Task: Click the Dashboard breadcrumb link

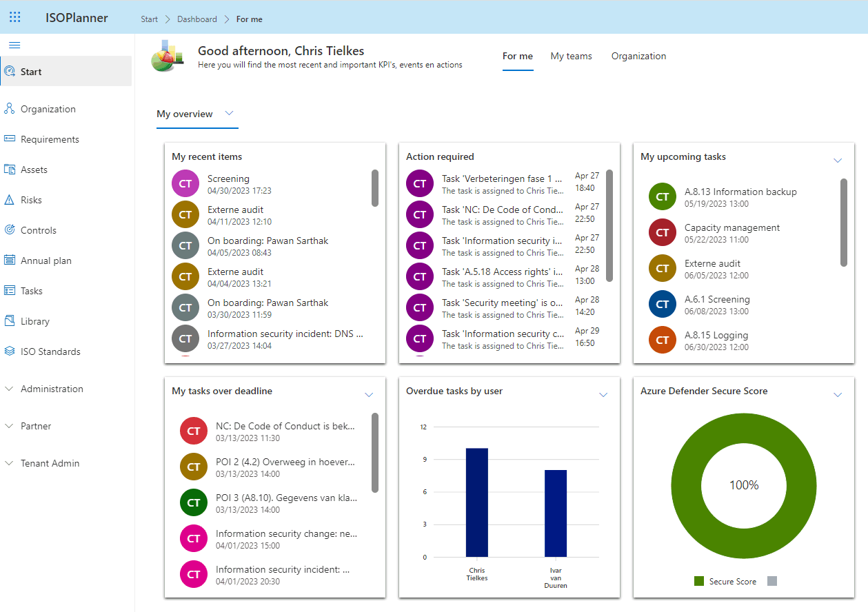Action: click(x=196, y=19)
